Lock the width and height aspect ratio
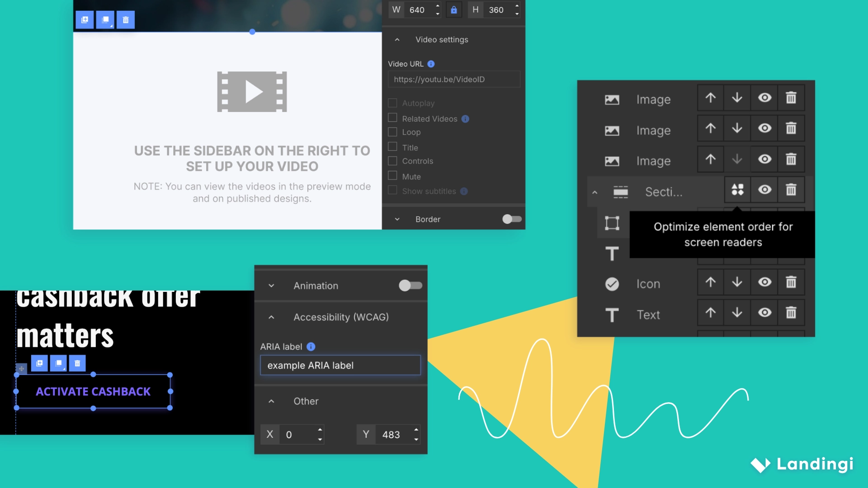This screenshot has width=868, height=488. pyautogui.click(x=453, y=9)
